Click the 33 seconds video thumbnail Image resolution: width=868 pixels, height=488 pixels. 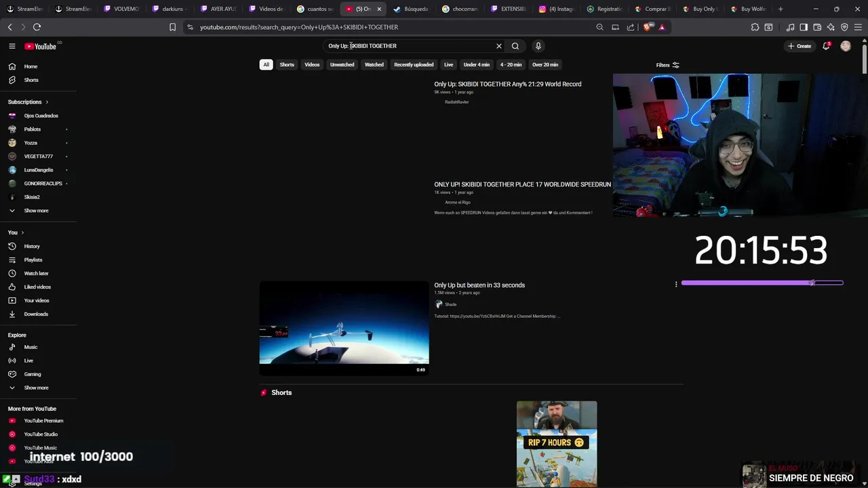tap(344, 328)
